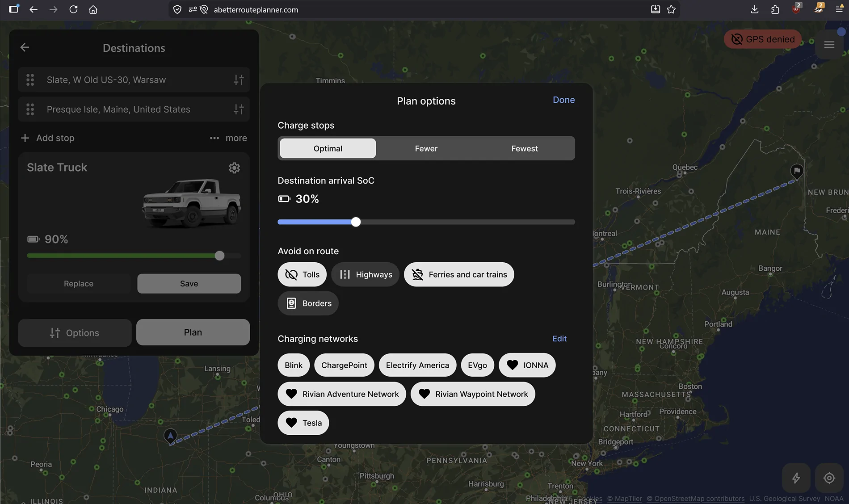This screenshot has width=849, height=504.
Task: Click the GPS denied indicator
Action: [x=762, y=39]
